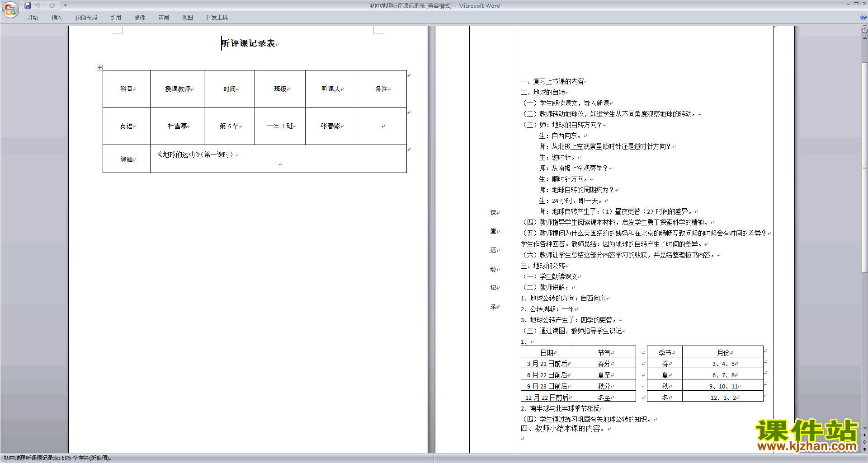
Task: Open the Office button menu
Action: pyautogui.click(x=10, y=9)
